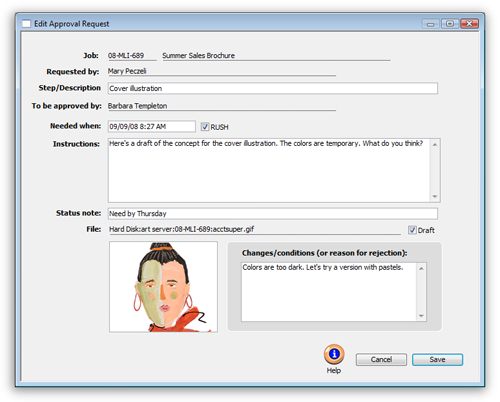Click the Step/Description field with Cover illustration

(x=273, y=88)
